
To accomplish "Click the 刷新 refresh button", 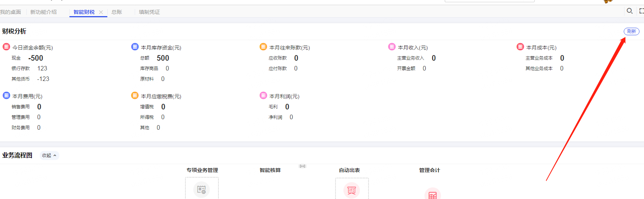I will pos(632,31).
